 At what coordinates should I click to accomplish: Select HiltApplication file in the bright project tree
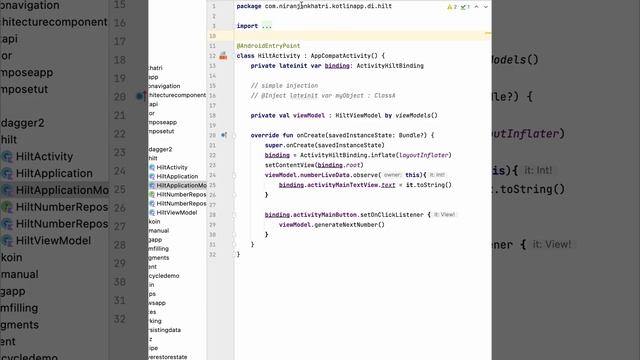pos(177,176)
